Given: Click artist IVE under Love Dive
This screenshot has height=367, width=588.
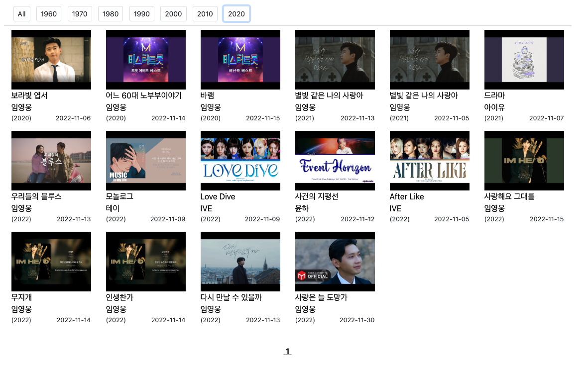Looking at the screenshot, I should point(206,208).
